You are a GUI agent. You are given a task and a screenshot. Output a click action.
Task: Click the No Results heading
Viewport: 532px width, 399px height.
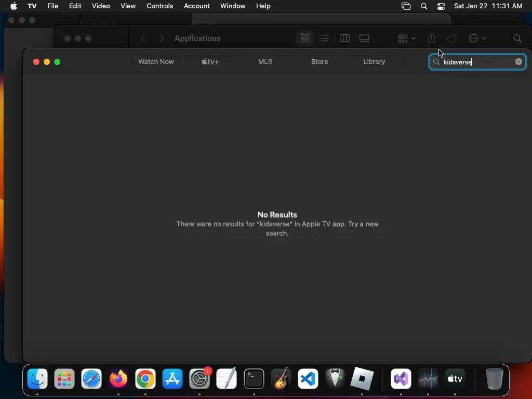277,215
